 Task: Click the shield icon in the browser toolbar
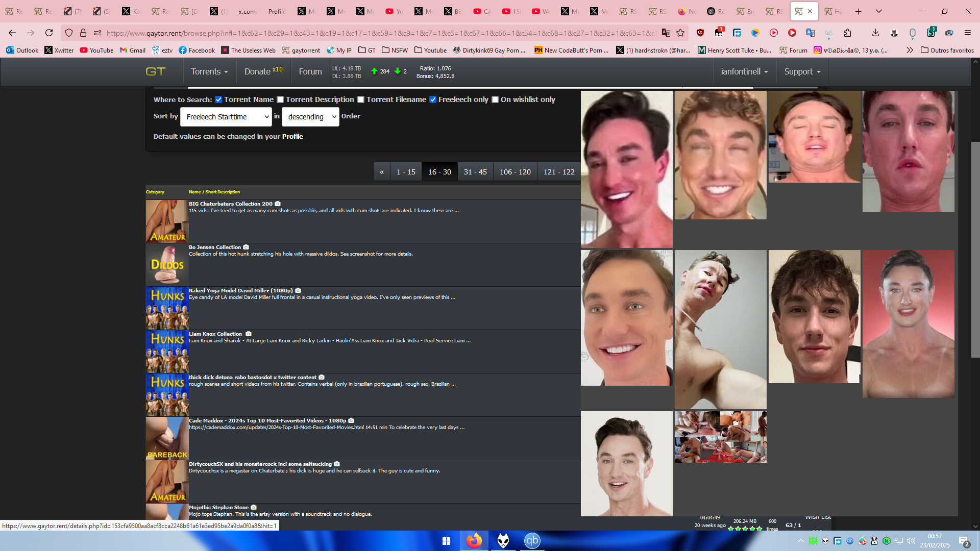pos(700,32)
